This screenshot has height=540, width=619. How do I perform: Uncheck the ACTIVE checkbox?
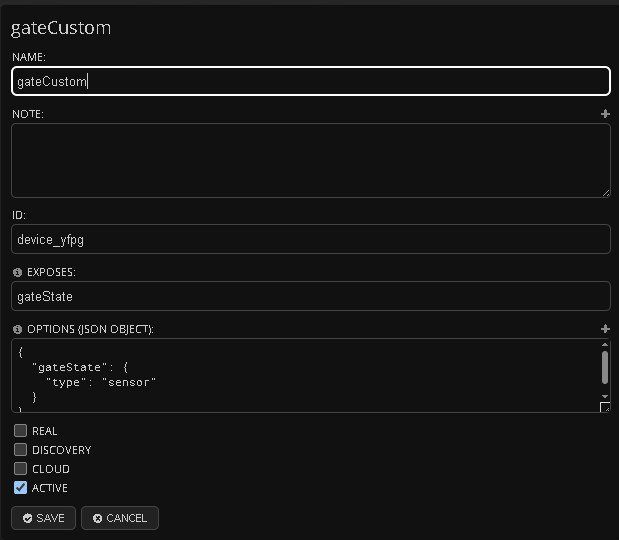20,488
